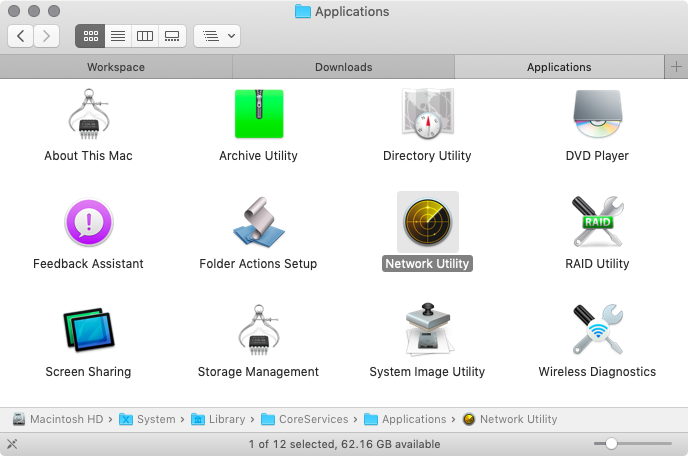The image size is (688, 456).
Task: Select the System Image Utility icon
Action: pyautogui.click(x=427, y=330)
